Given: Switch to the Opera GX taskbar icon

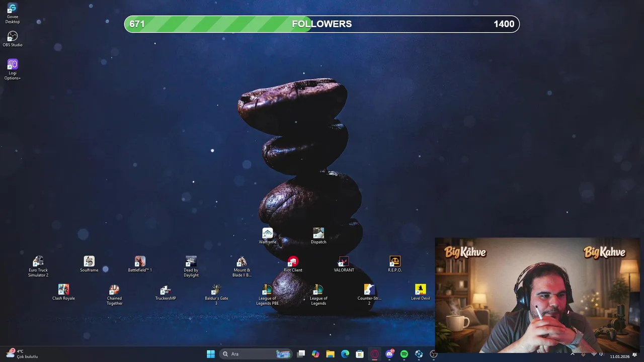Looking at the screenshot, I should [x=374, y=354].
